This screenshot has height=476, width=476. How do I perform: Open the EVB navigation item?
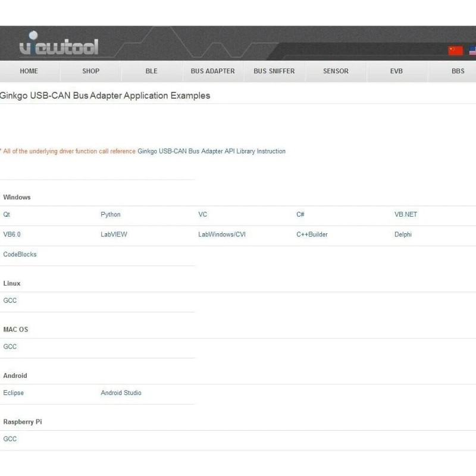tap(396, 71)
